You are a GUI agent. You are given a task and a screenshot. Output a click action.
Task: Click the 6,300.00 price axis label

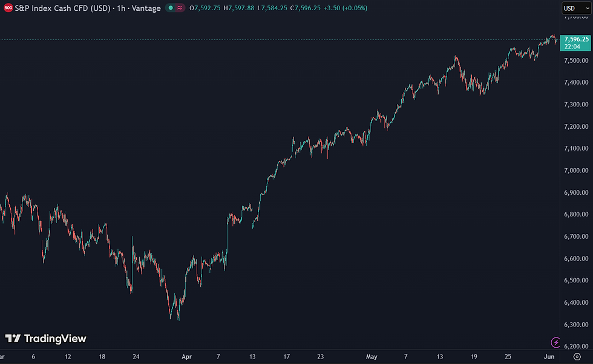click(x=576, y=325)
